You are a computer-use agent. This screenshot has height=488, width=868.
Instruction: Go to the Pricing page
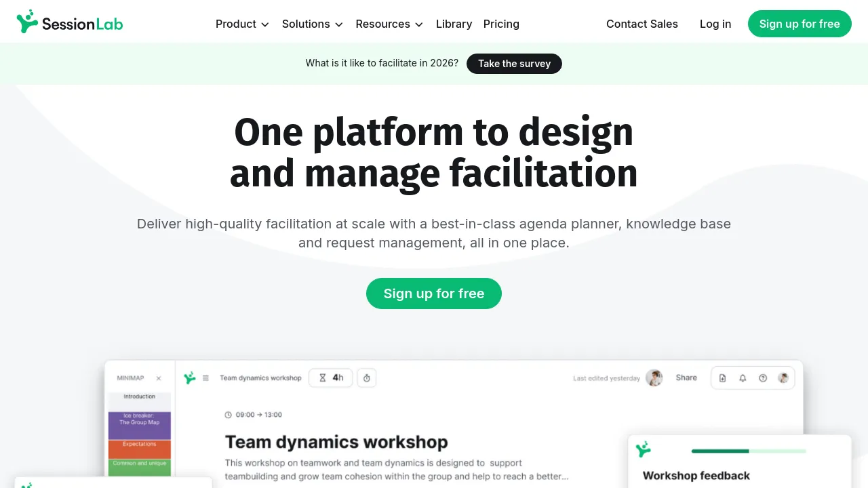point(501,24)
